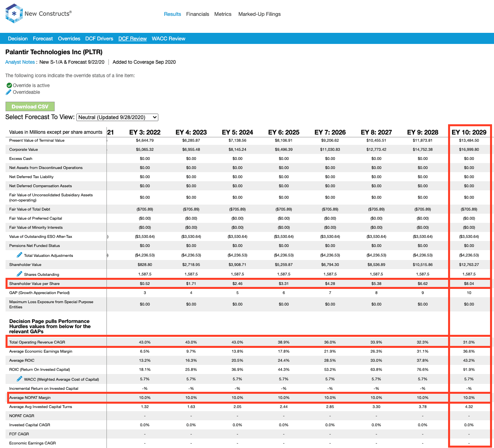Viewport: 494px width, 448px height.
Task: Click the EY 5: 2024 column header
Action: pos(237,132)
